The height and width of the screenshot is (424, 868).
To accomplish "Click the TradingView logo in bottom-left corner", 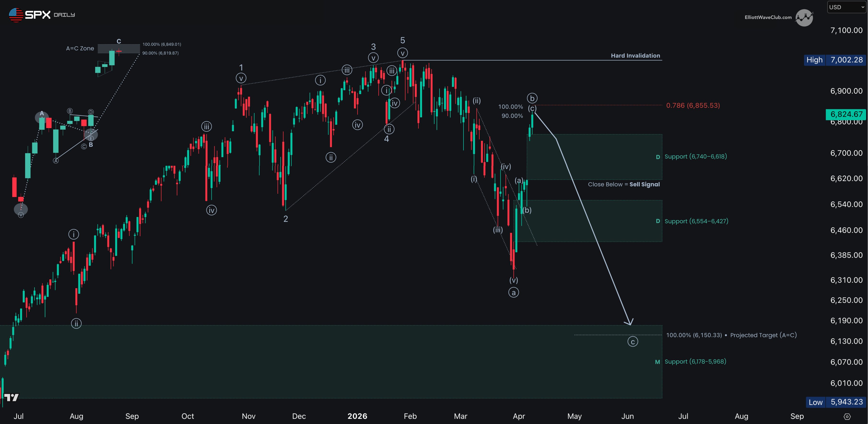I will pos(12,397).
